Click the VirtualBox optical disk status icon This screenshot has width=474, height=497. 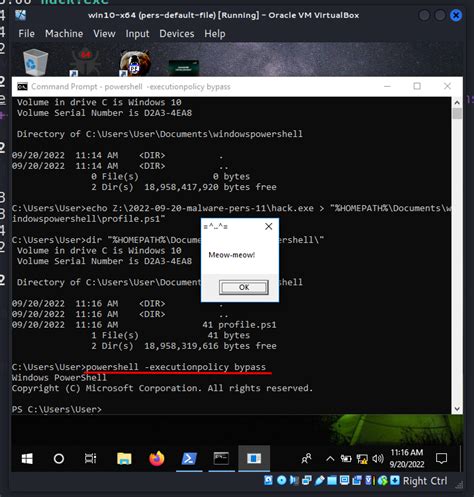pos(282,480)
